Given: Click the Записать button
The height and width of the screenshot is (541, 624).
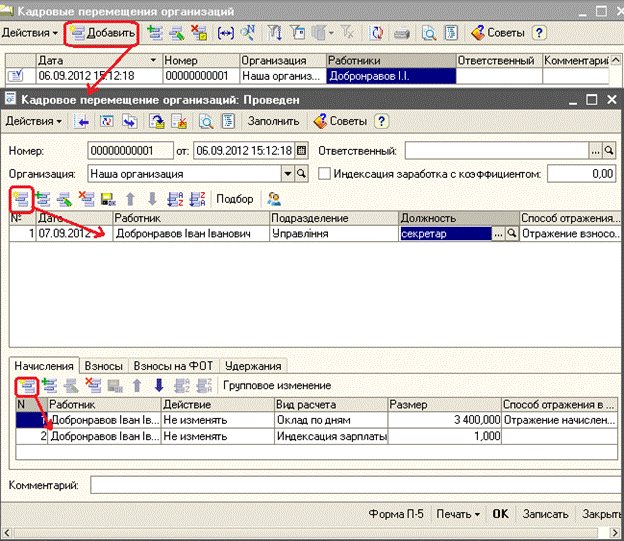Looking at the screenshot, I should [546, 514].
